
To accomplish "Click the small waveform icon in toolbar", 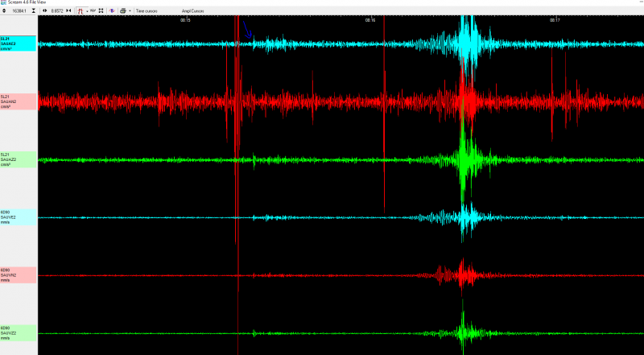I will pos(93,11).
